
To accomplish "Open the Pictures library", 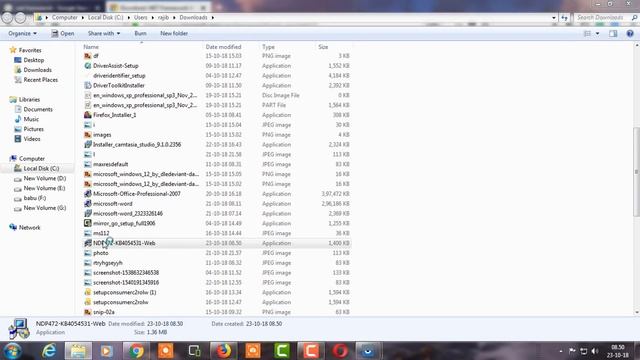I will 33,129.
